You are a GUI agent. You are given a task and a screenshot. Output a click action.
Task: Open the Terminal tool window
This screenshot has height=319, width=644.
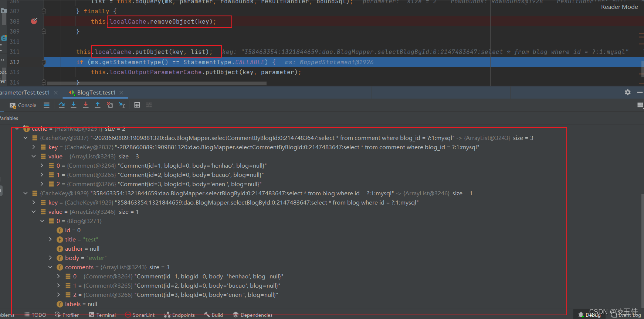pyautogui.click(x=102, y=315)
